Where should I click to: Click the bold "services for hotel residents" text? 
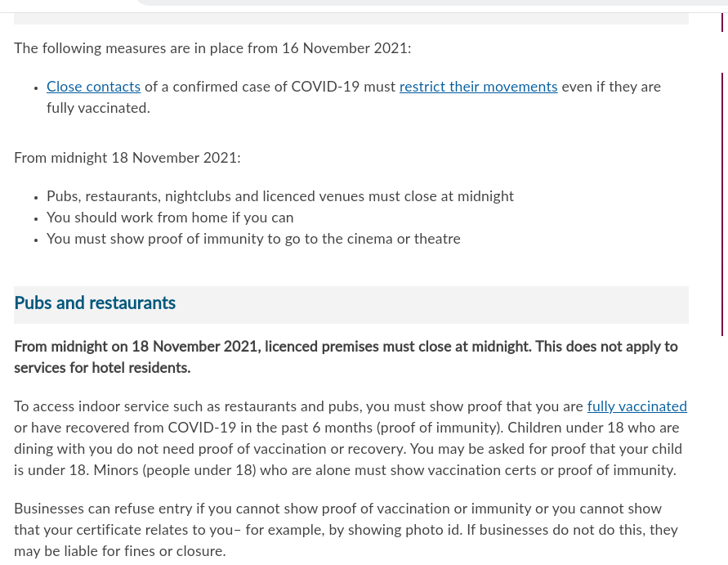[102, 369]
